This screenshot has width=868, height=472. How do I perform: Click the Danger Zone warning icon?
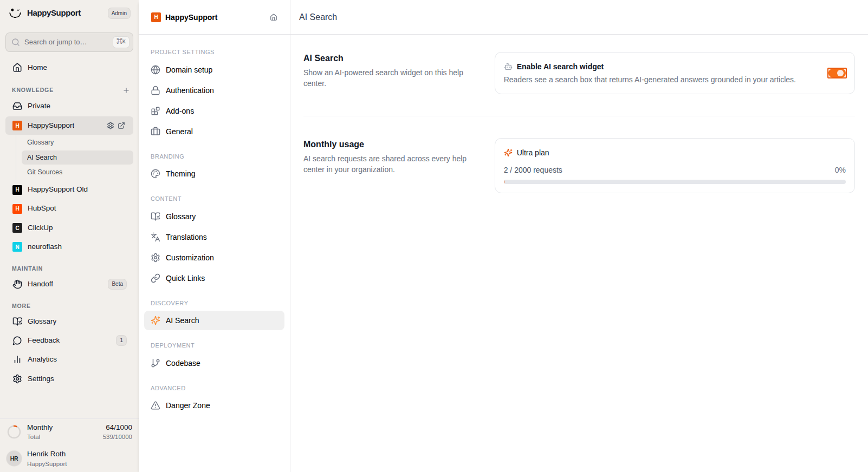156,405
